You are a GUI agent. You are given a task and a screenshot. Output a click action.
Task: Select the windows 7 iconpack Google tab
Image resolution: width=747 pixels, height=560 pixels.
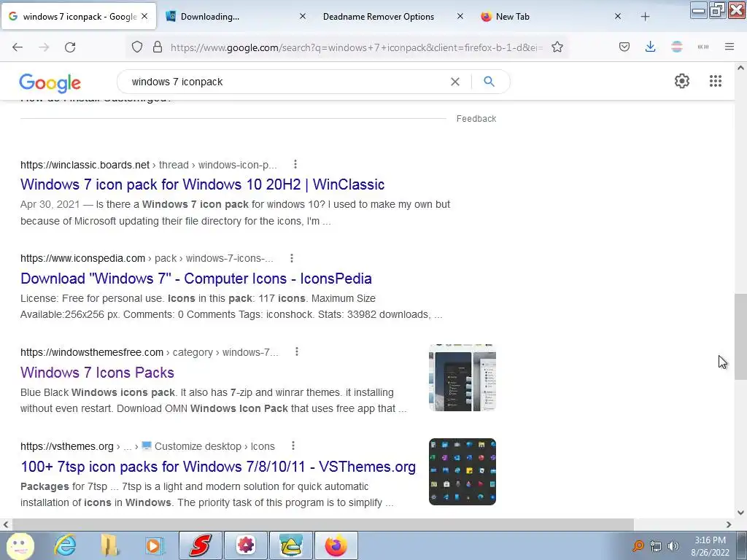79,17
